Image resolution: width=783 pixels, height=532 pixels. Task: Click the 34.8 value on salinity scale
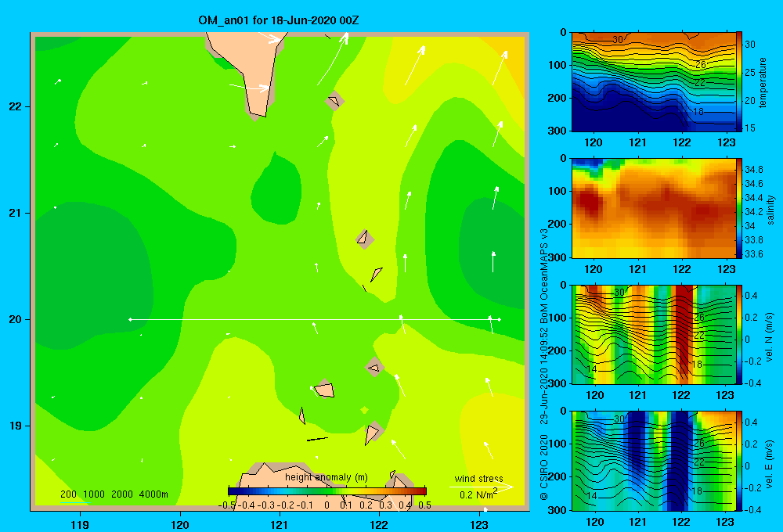tap(753, 170)
